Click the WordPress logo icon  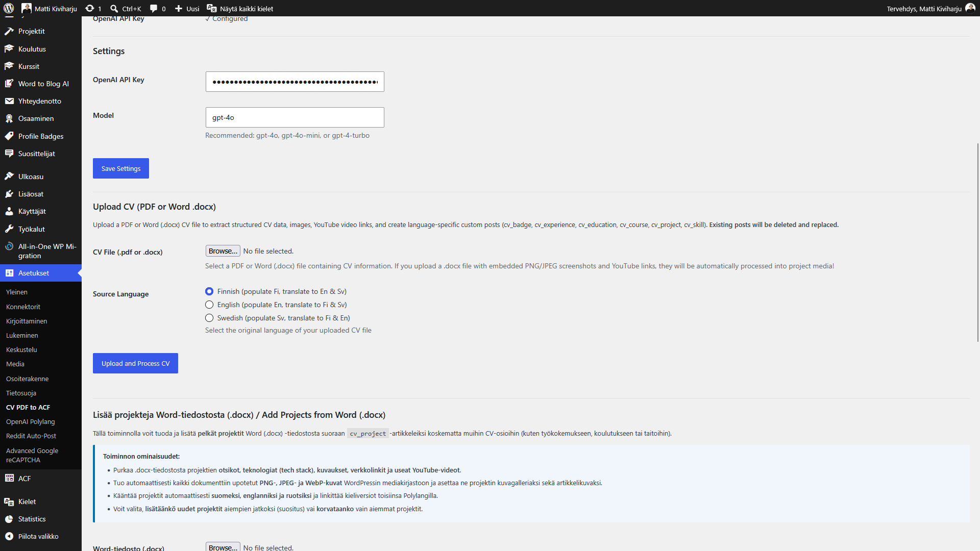coord(9,9)
